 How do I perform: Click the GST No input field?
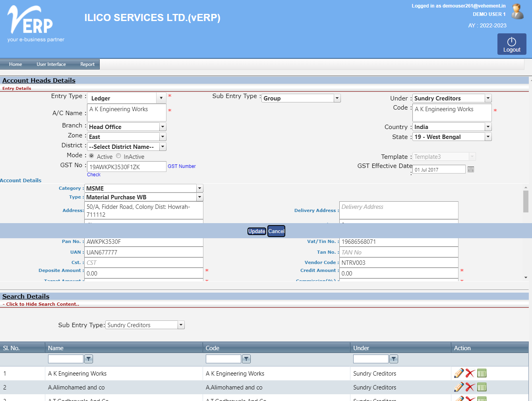[127, 167]
